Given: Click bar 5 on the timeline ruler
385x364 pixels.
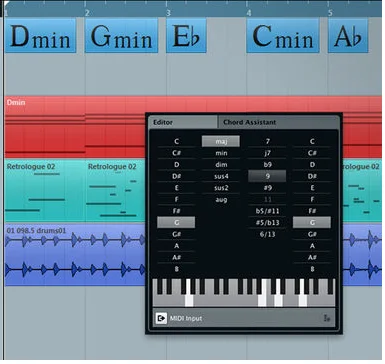Looking at the screenshot, I should 330,13.
